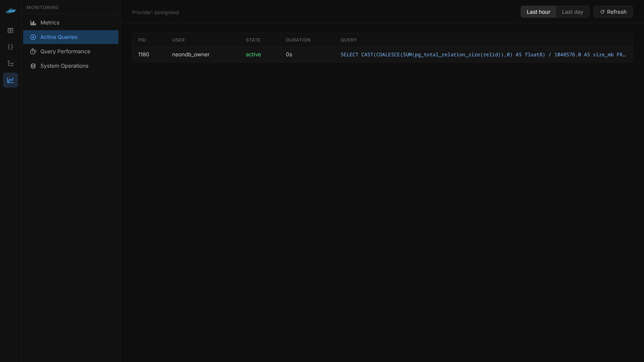
Task: Click the neondb_owner user cell
Action: pos(191,54)
